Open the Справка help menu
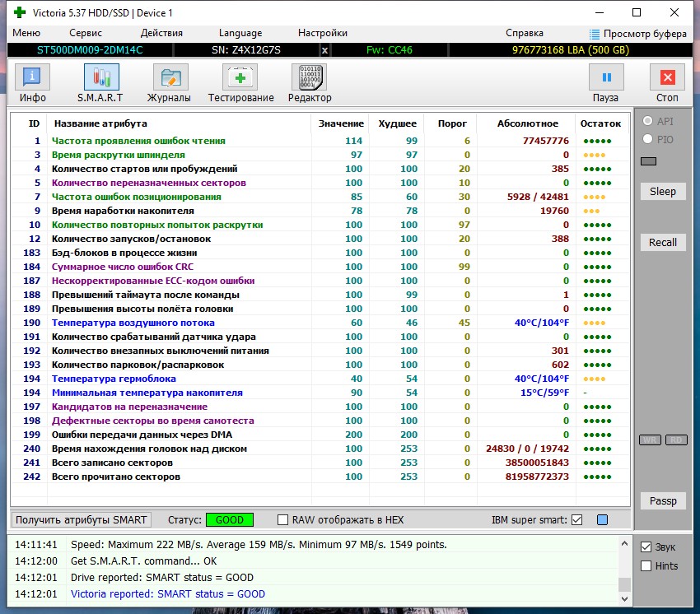Image resolution: width=700 pixels, height=614 pixels. 525,33
